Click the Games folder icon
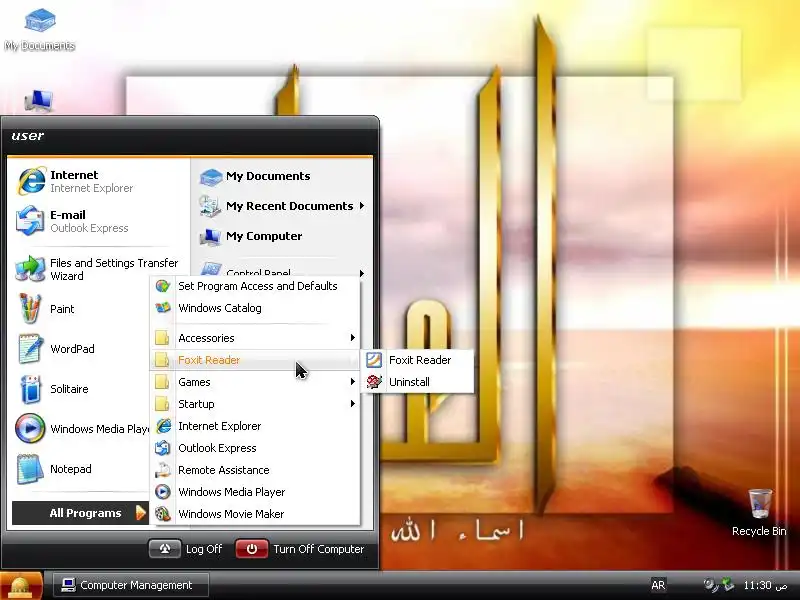 tap(162, 382)
